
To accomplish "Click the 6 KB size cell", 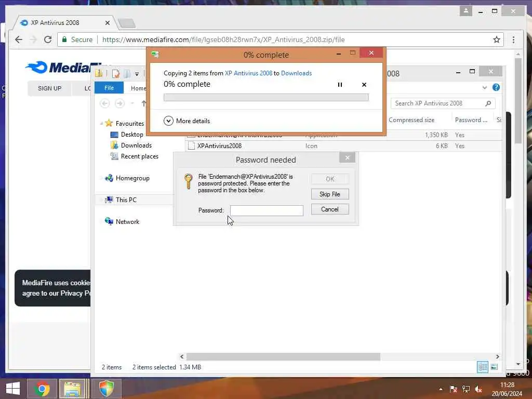I will click(442, 146).
